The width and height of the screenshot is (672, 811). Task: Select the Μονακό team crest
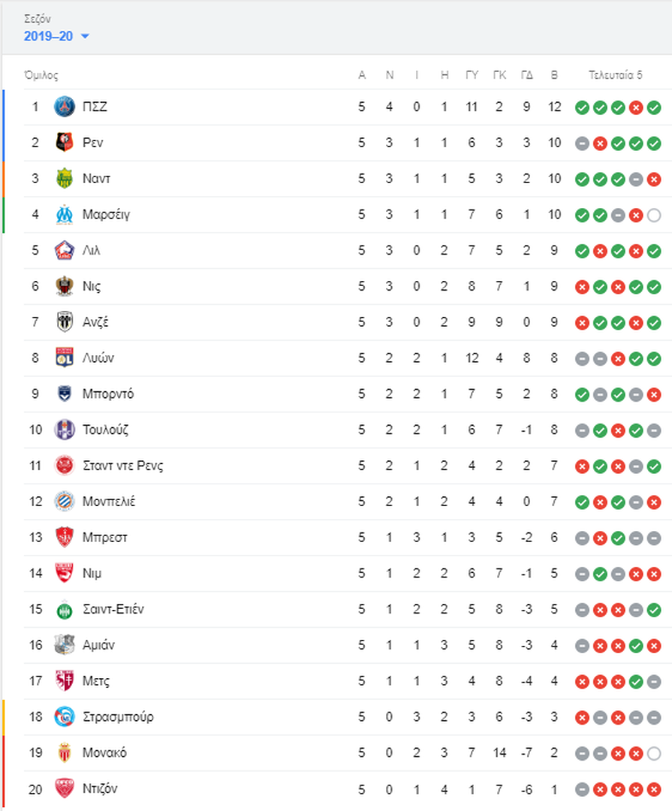[x=64, y=753]
